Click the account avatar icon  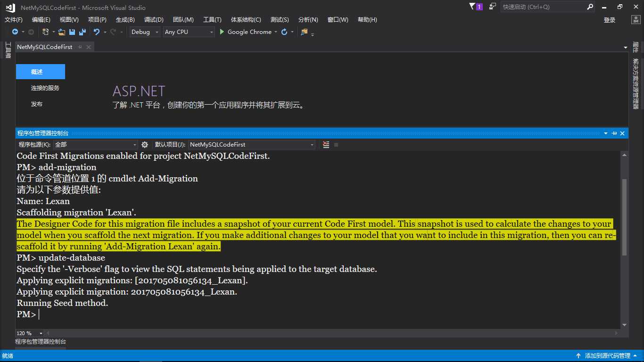pos(636,20)
